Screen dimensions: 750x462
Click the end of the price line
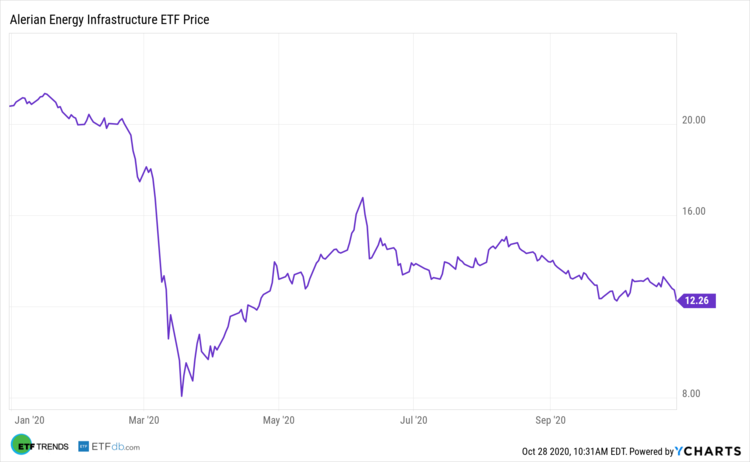pyautogui.click(x=678, y=300)
